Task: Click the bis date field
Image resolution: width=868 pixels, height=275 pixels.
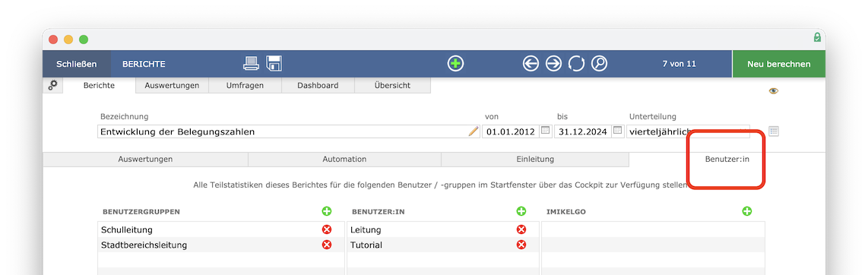Action: 583,131
